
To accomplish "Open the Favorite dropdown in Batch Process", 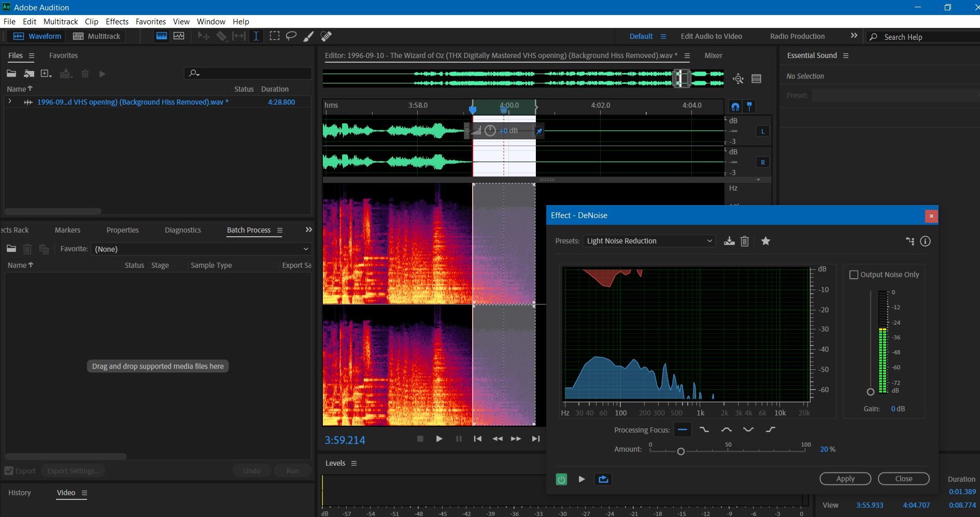I will (201, 249).
